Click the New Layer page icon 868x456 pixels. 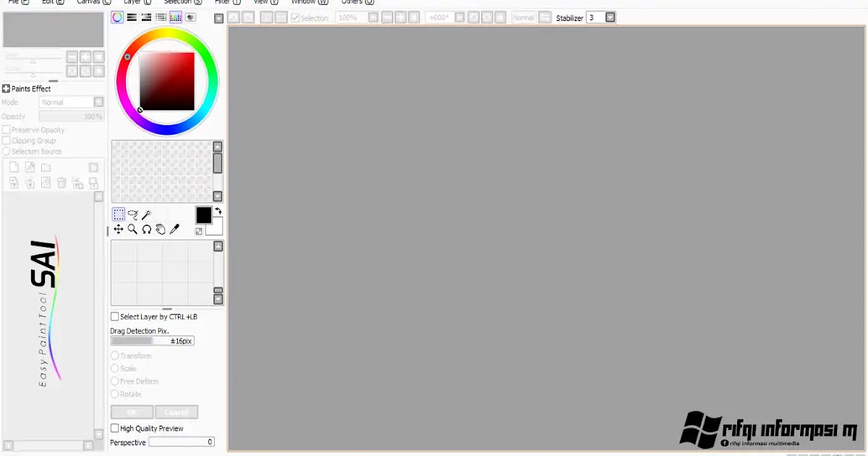(x=14, y=167)
